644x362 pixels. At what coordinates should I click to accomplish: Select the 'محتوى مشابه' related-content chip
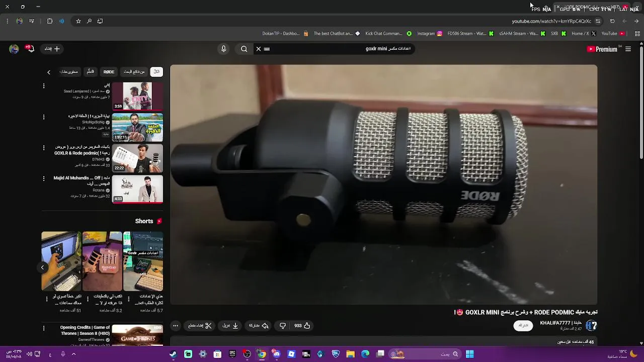(69, 72)
